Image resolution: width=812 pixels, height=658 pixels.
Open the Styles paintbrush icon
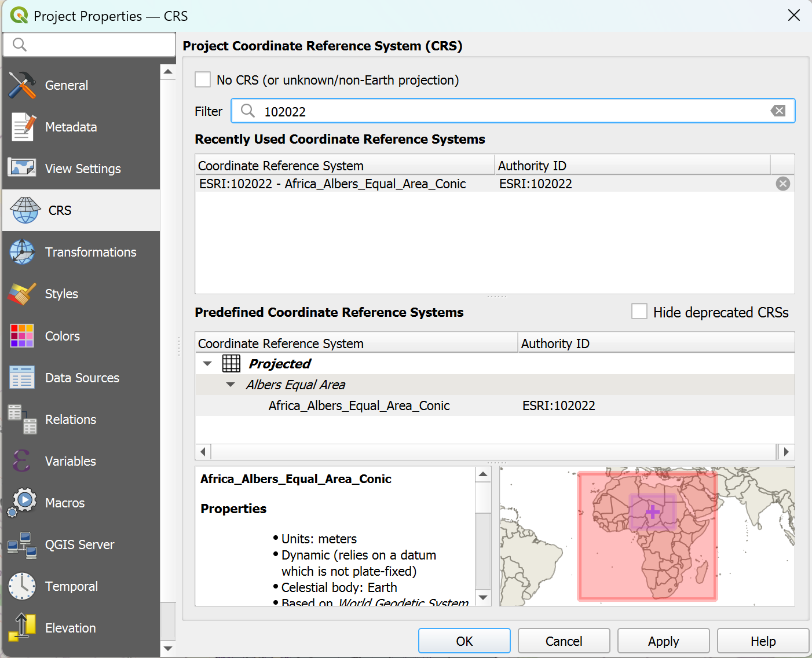coord(22,294)
